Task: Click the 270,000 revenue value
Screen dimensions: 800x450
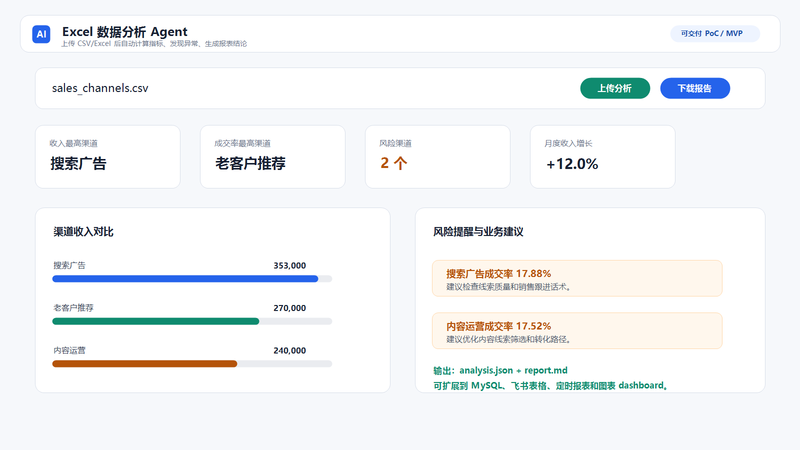Action: point(290,308)
